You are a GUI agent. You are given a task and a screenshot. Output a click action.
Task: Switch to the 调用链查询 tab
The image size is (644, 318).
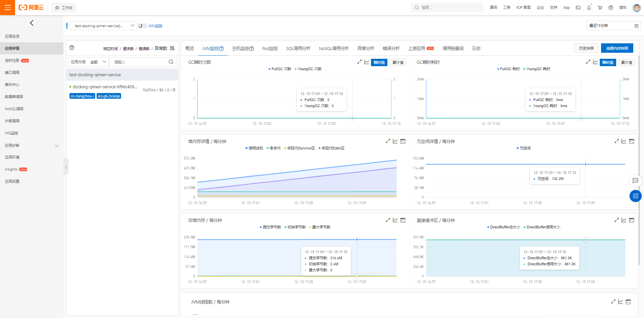(453, 48)
